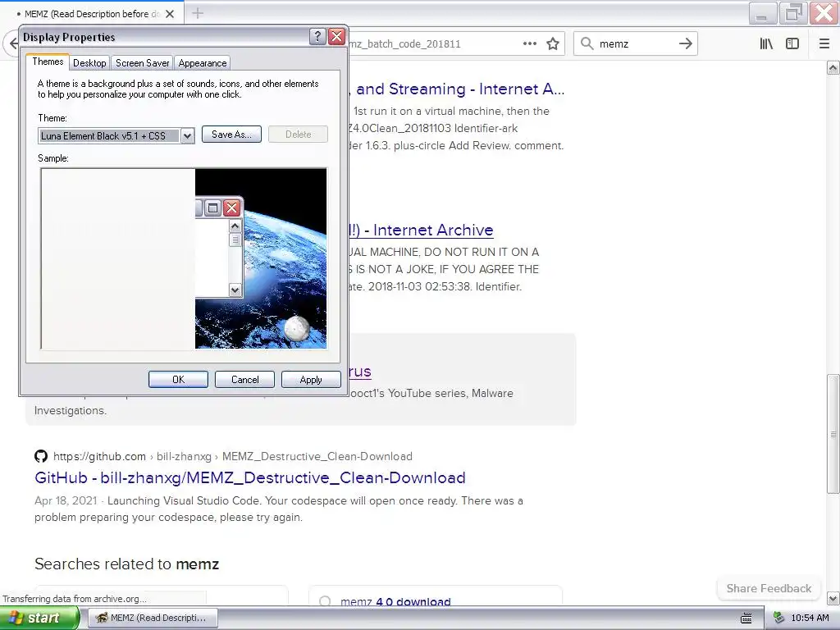Open the browser hamburger menu
The width and height of the screenshot is (840, 630).
[x=824, y=43]
